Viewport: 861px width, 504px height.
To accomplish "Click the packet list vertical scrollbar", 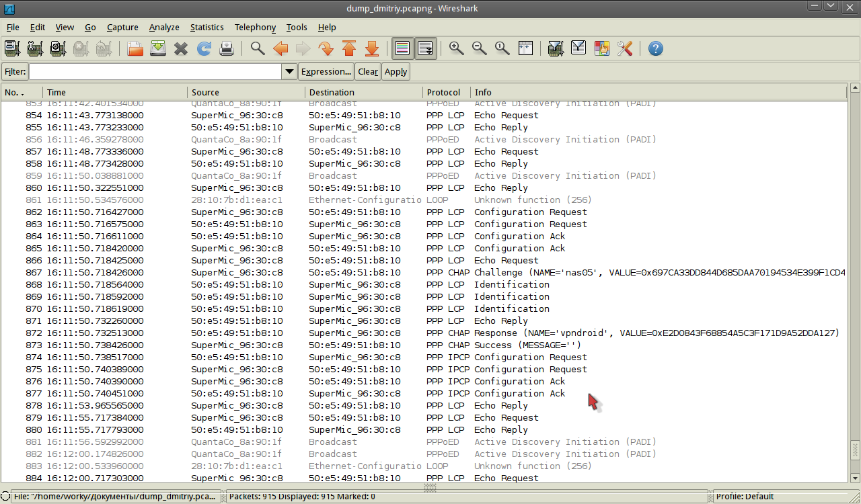I will click(x=855, y=282).
